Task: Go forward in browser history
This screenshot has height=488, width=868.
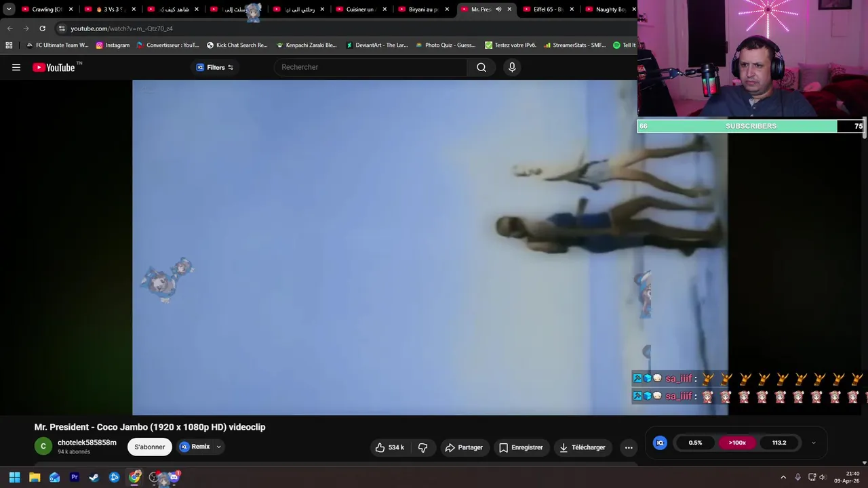Action: point(26,28)
